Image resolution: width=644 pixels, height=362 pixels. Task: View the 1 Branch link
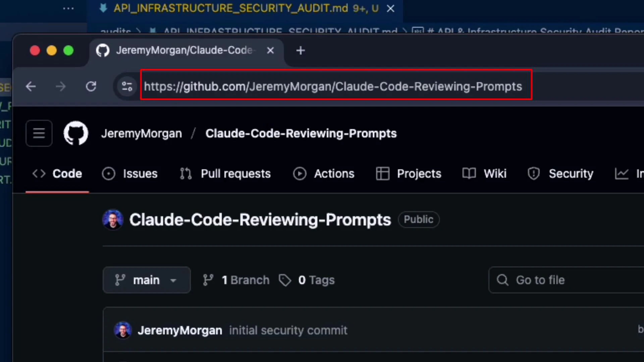click(x=236, y=280)
